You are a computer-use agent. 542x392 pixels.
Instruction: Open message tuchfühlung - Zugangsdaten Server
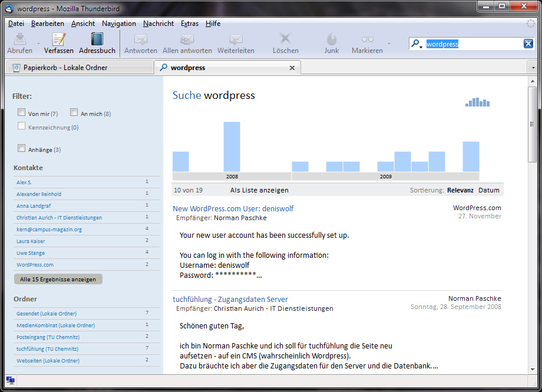[x=230, y=300]
